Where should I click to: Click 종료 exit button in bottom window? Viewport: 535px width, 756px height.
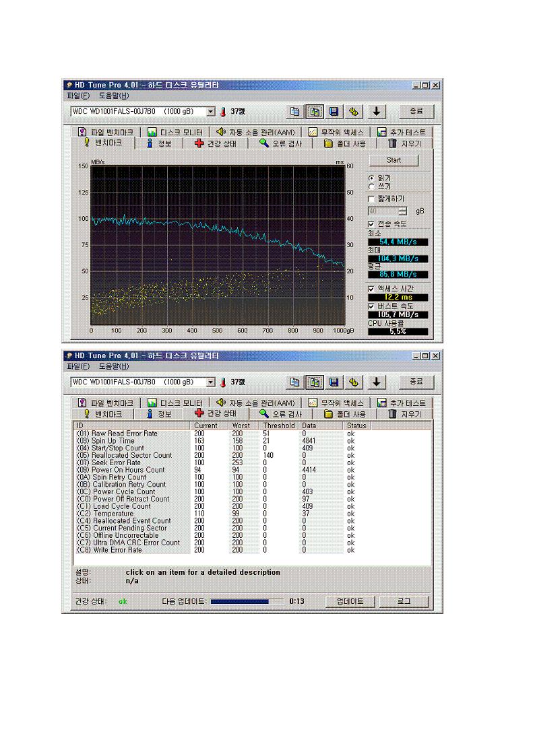coord(416,382)
